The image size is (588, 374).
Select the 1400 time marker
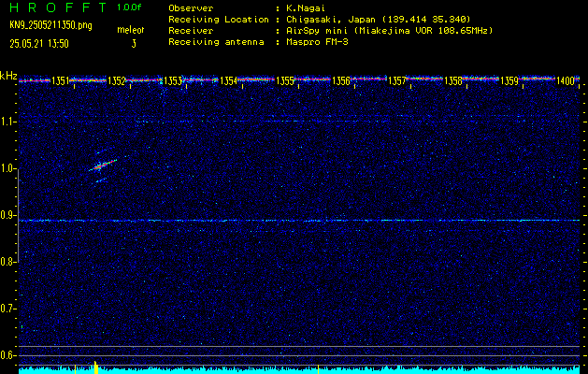click(566, 81)
